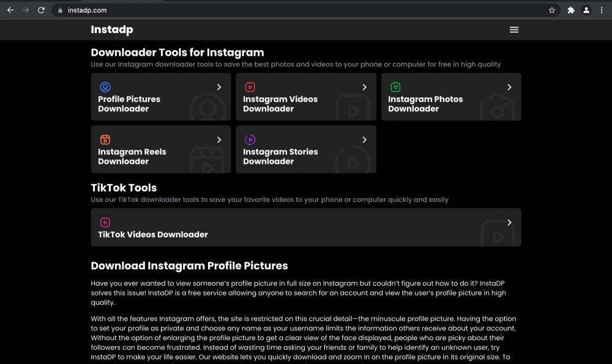Open the browser three-dot menu
This screenshot has height=364, width=612.
pyautogui.click(x=602, y=10)
